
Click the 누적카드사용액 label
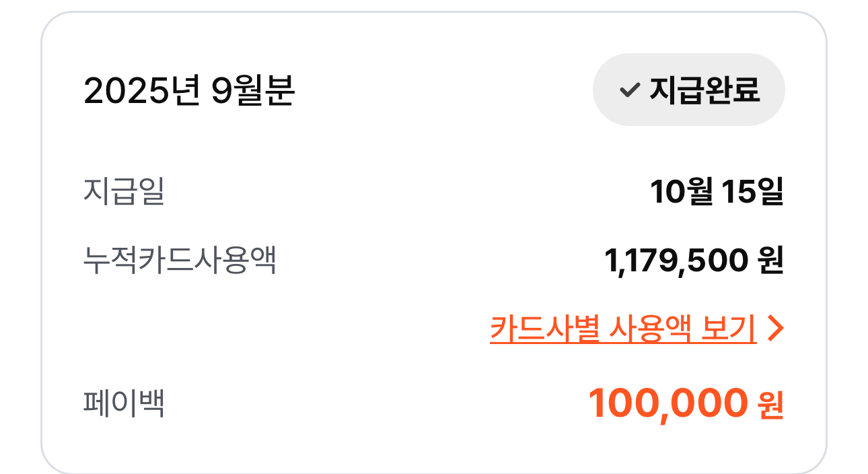coord(180,261)
